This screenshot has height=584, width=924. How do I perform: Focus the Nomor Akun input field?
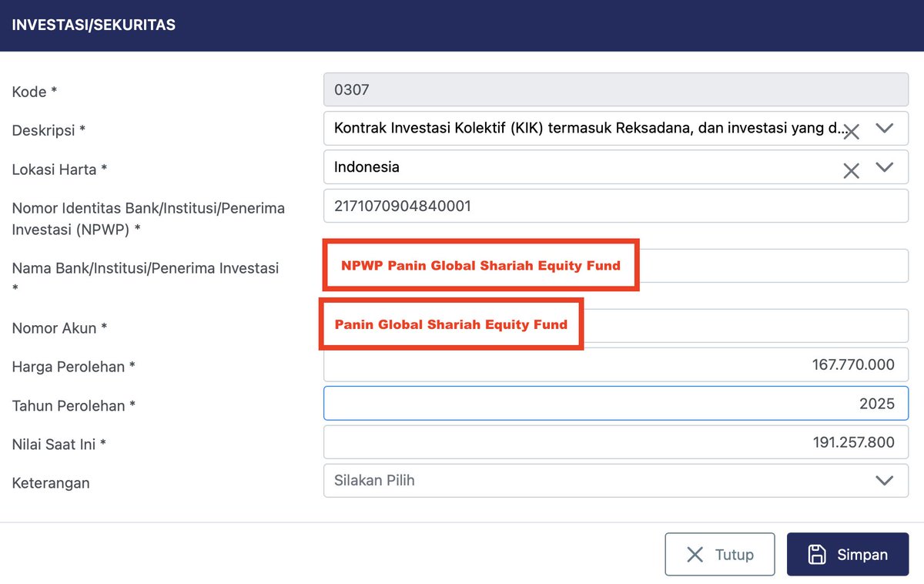coord(616,326)
